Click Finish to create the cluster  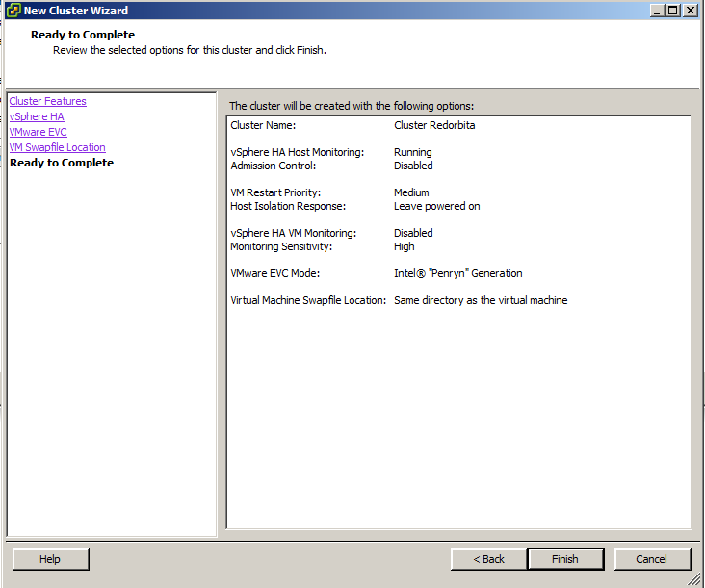tap(565, 559)
